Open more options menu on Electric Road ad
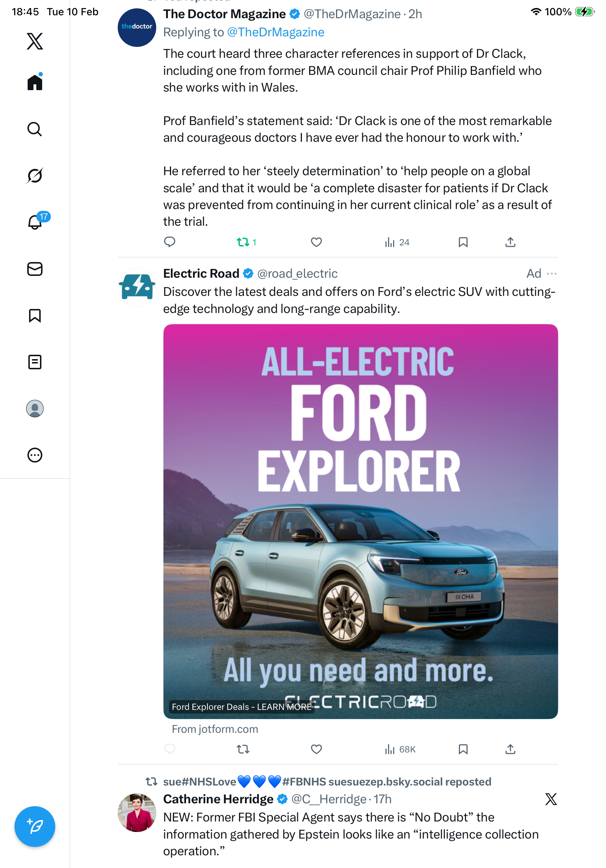606x868 pixels. pos(552,273)
